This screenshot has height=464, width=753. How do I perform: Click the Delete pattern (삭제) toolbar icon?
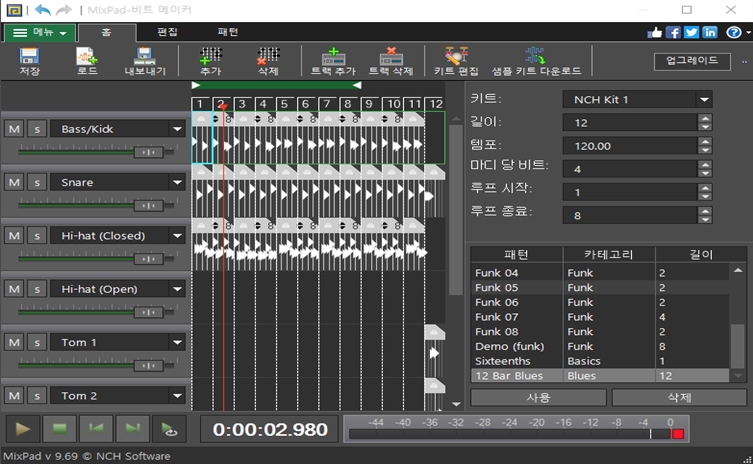pyautogui.click(x=268, y=61)
